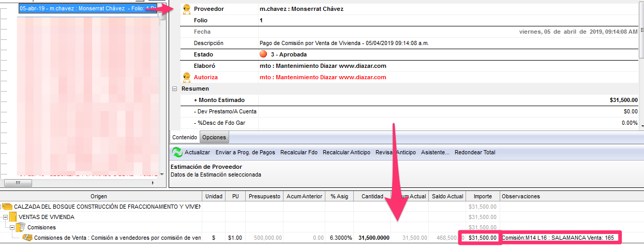Click Enviar a Prog. de Pagos

click(245, 152)
